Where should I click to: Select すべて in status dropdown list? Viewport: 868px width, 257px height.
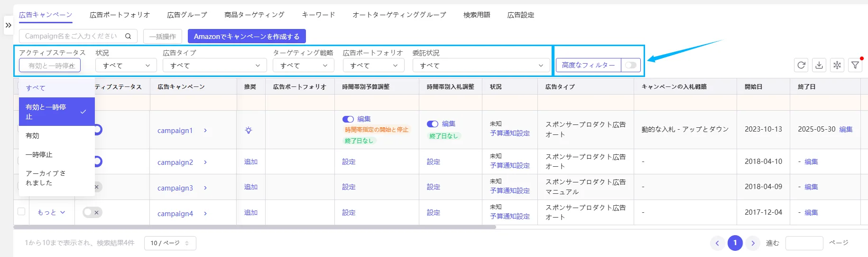click(x=57, y=88)
